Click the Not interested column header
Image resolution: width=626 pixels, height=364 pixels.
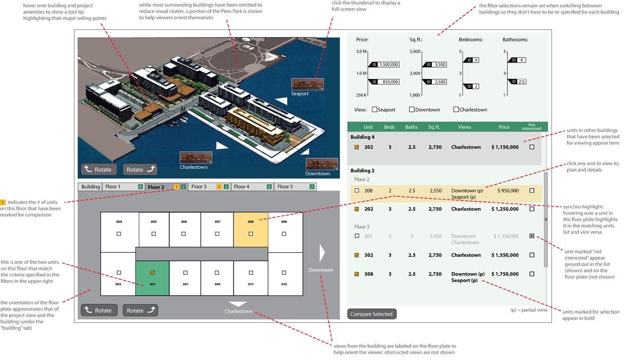click(x=531, y=127)
